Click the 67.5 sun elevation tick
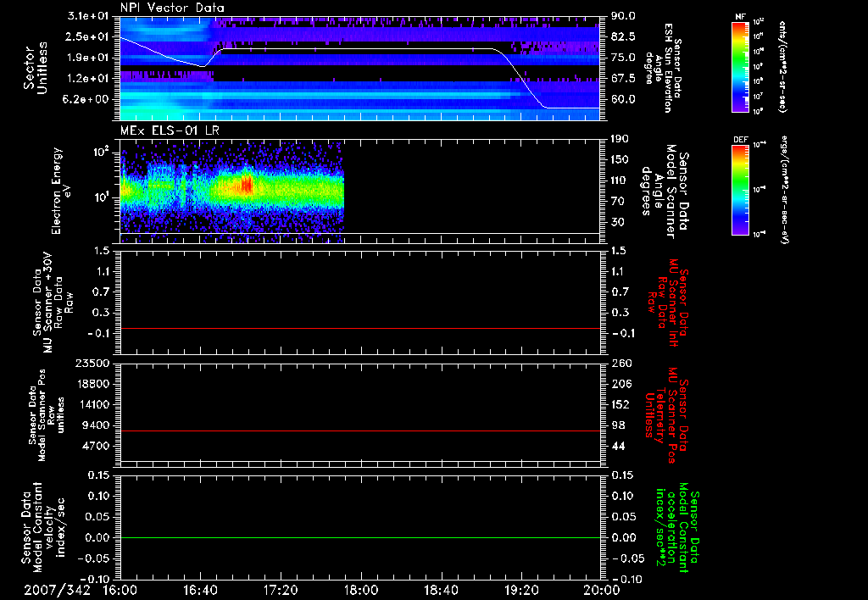 click(x=623, y=79)
